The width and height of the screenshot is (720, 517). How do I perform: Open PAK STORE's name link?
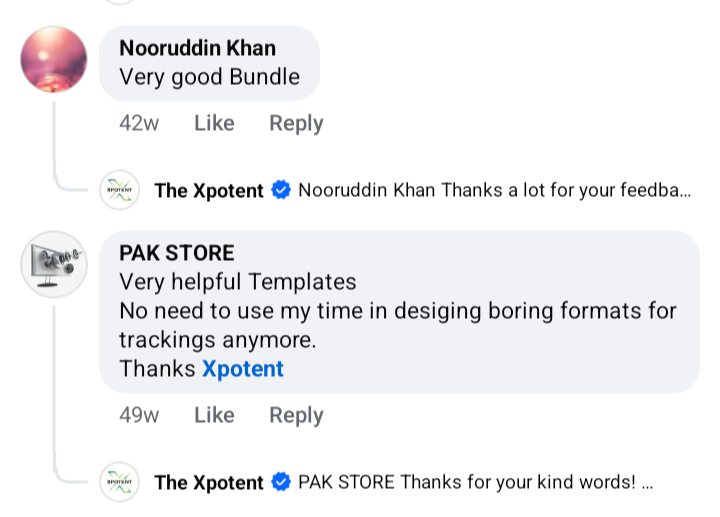tap(177, 253)
